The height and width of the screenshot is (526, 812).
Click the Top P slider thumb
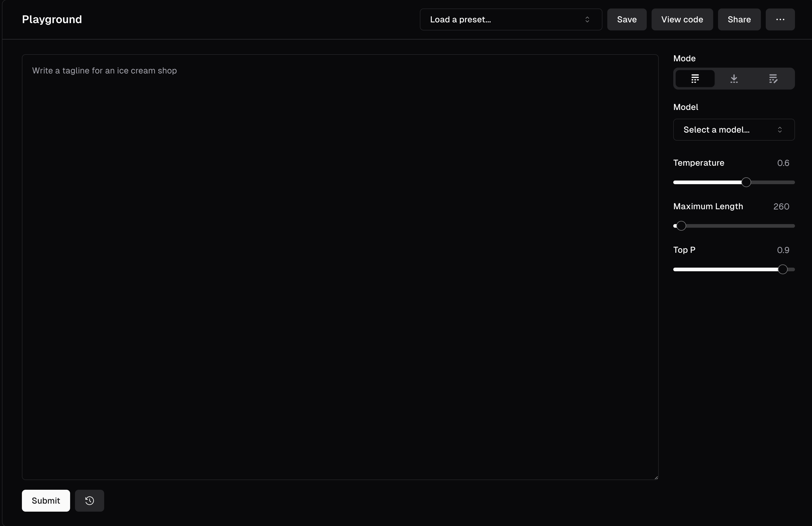[x=783, y=270]
